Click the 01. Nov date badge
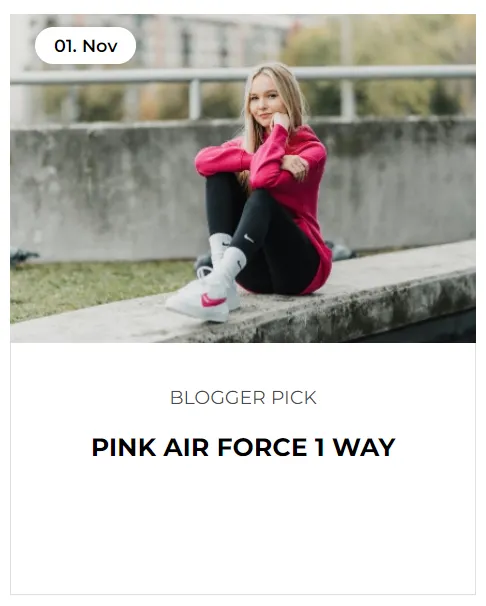Viewport: 486px width, 606px height. (x=85, y=46)
